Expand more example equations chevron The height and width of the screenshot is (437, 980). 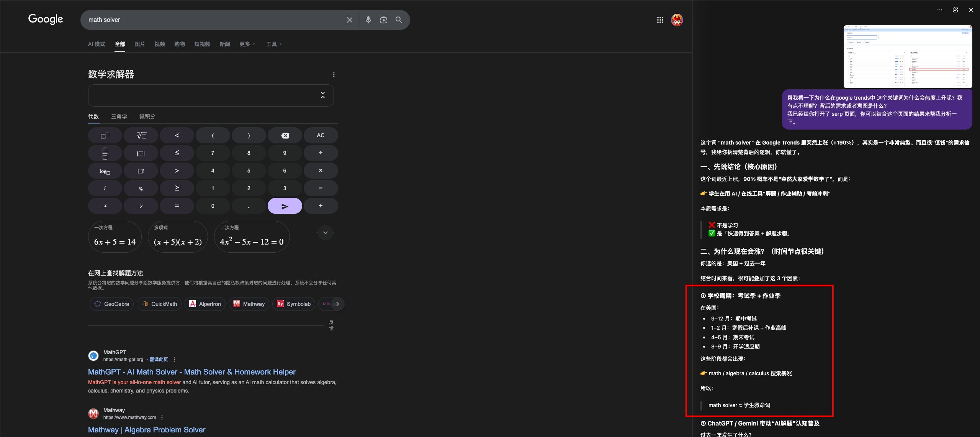pos(325,233)
